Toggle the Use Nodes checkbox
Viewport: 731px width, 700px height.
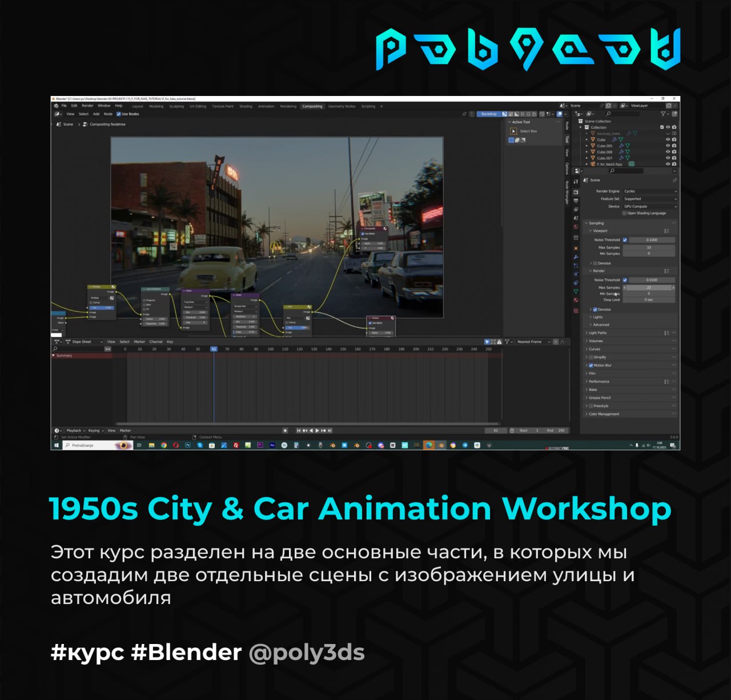tap(119, 114)
